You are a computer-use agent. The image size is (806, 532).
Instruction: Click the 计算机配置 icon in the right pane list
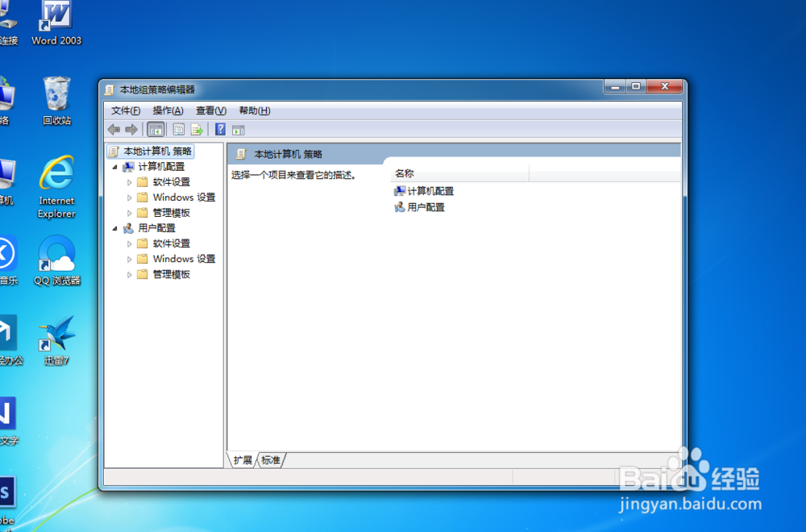[x=400, y=191]
